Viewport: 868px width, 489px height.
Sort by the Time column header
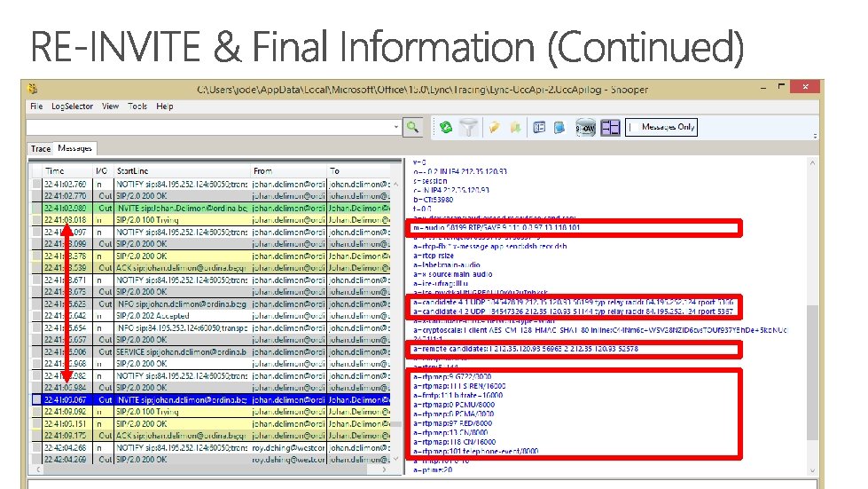[x=67, y=171]
